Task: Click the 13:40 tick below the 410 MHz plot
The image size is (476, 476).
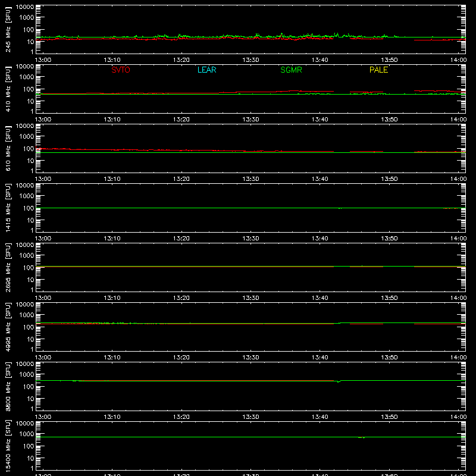Action: 320,120
